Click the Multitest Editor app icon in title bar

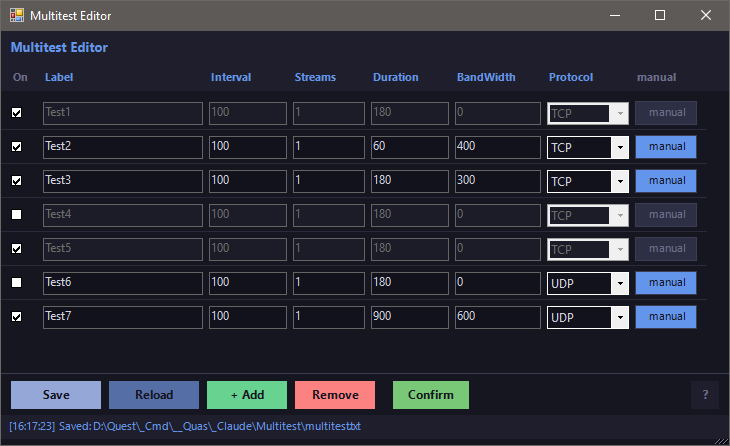pos(17,15)
